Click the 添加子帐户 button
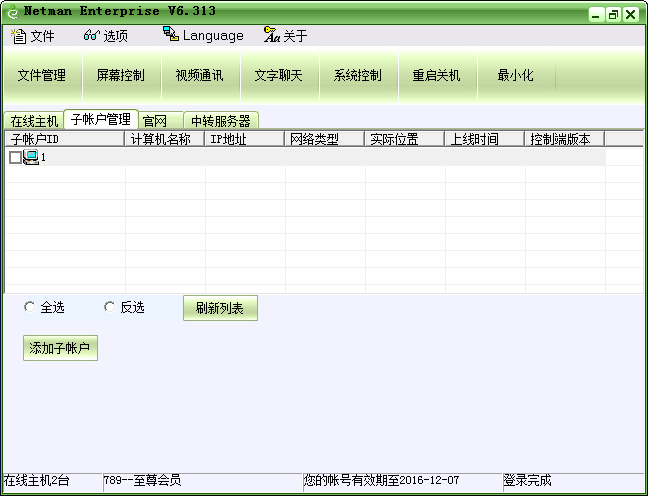 [x=60, y=348]
